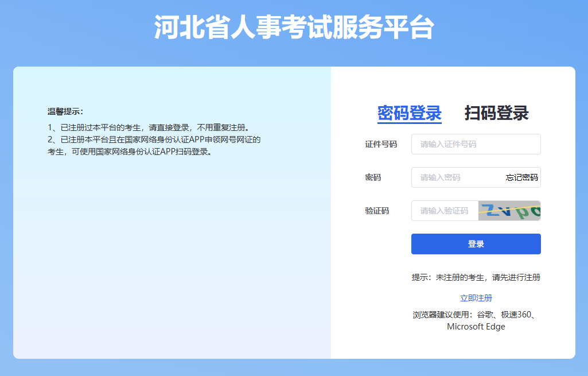Open the 忘记密码 link
Image resolution: width=588 pixels, height=376 pixels.
(521, 178)
